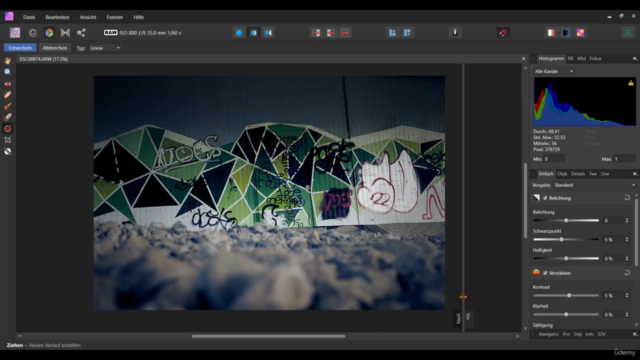Open the Vorgabe Standard preset dropdown
The height and width of the screenshot is (360, 640).
pyautogui.click(x=594, y=185)
